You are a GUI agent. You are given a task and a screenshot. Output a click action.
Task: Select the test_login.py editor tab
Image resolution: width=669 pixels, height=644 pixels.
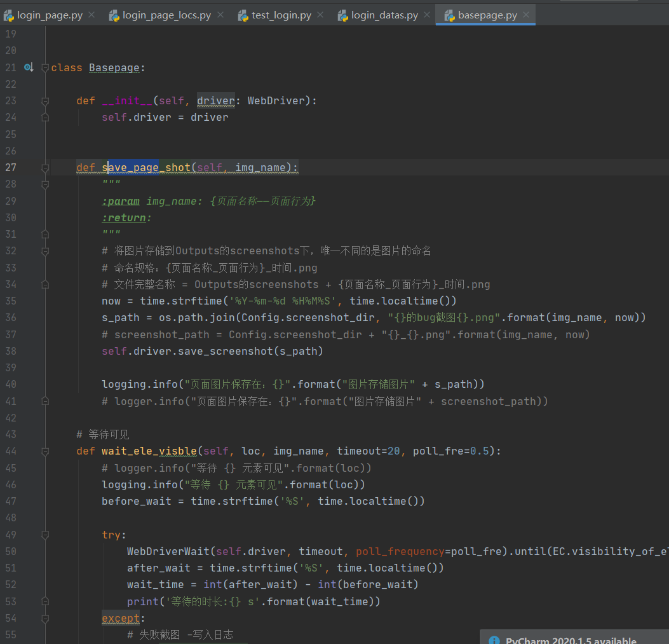tap(281, 15)
